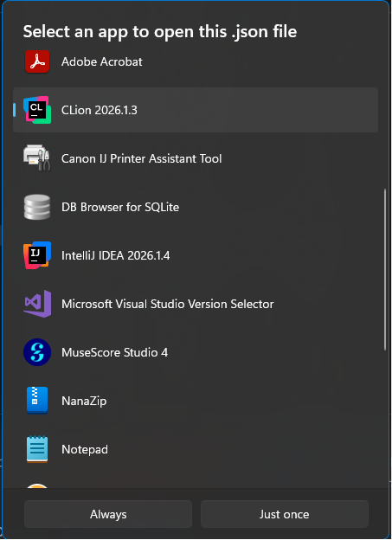Click the IntelliJ IDEA app icon
Screen dimensions: 392x540
(x=37, y=255)
